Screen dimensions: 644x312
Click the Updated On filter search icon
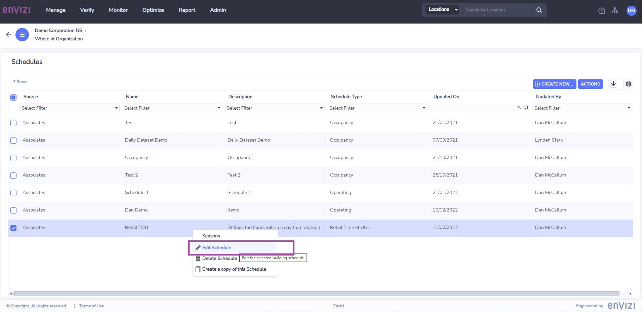pyautogui.click(x=519, y=108)
